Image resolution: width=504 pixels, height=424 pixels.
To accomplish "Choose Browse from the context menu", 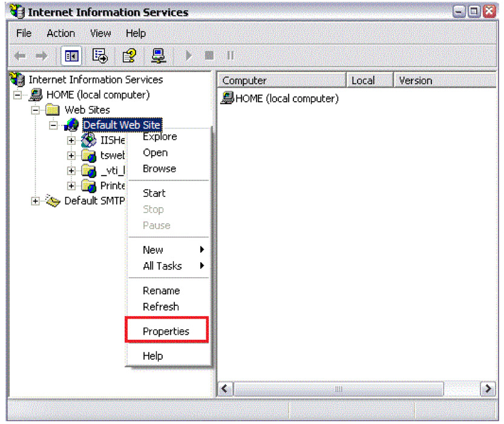I will [x=159, y=168].
